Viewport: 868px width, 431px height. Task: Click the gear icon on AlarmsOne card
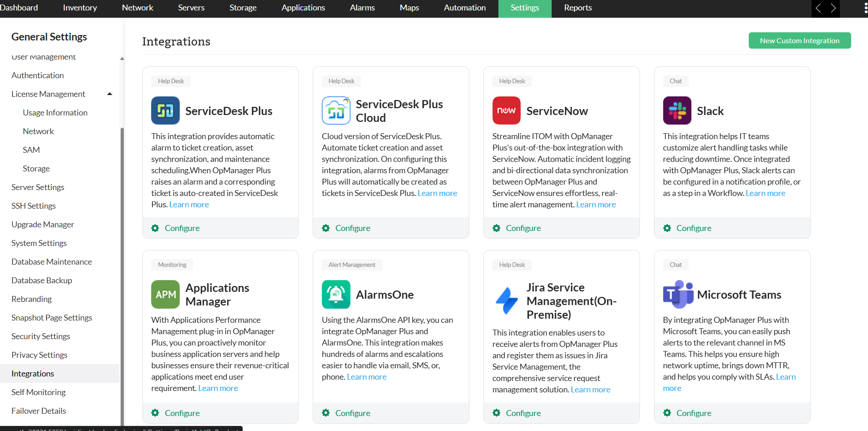(326, 413)
